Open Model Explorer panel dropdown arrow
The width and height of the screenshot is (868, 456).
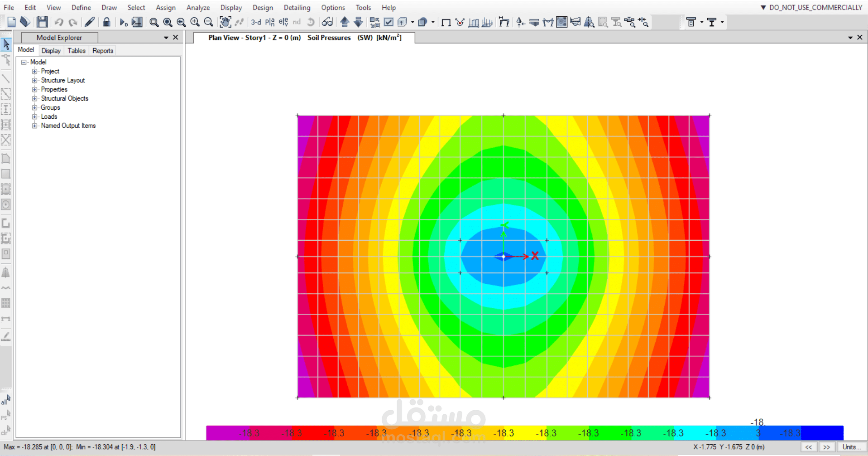[166, 38]
